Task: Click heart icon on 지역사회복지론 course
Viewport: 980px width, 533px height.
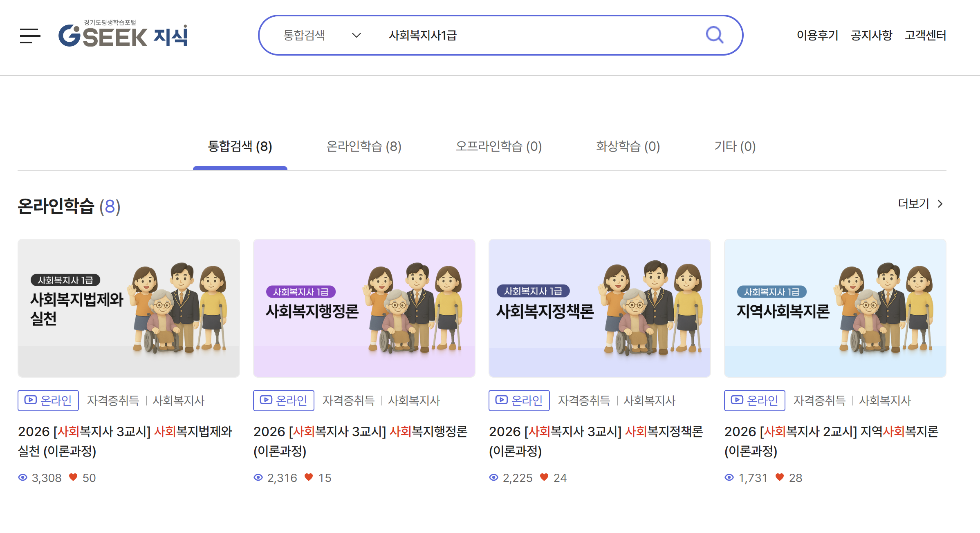Action: pos(779,477)
